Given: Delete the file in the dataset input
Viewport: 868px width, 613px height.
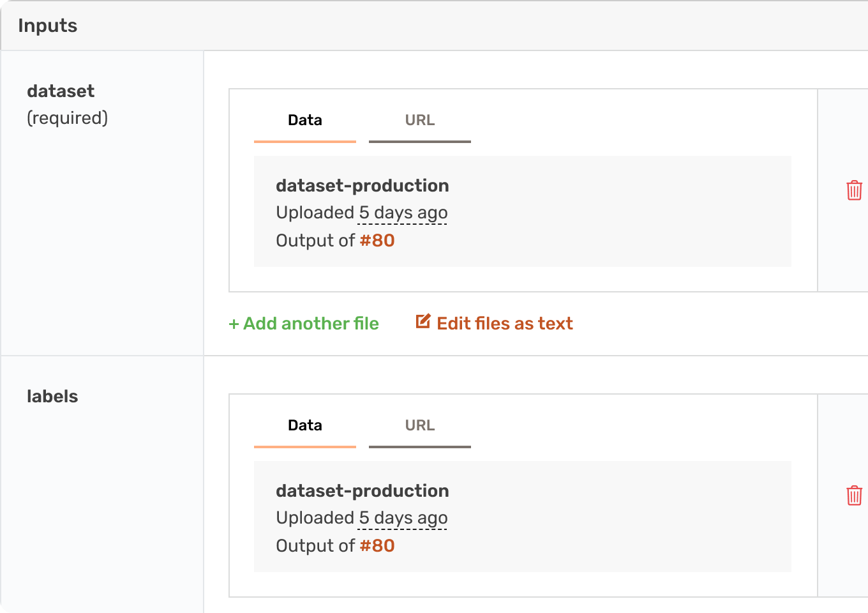Looking at the screenshot, I should pos(854,190).
